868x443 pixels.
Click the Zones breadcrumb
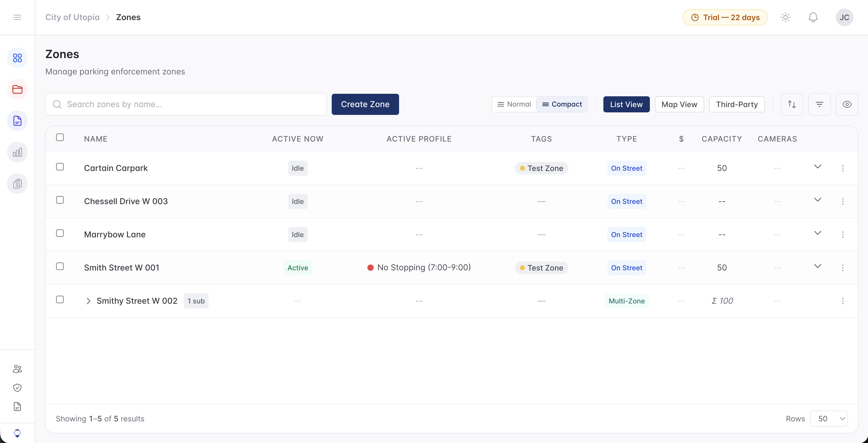tap(128, 17)
